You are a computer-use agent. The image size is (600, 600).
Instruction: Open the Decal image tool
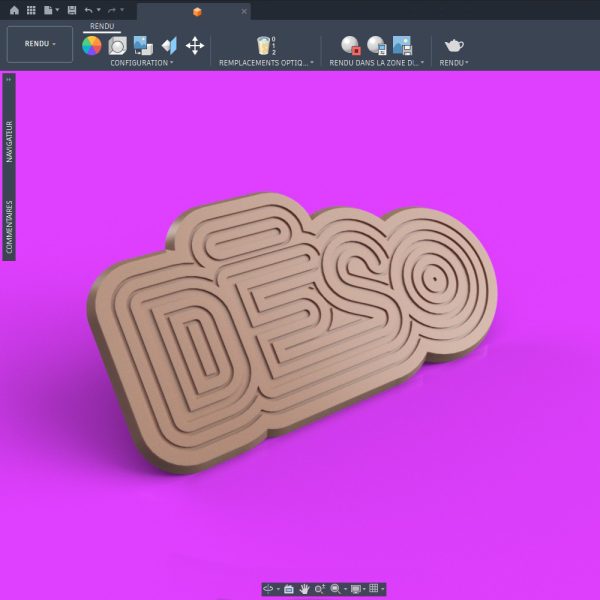pyautogui.click(x=143, y=46)
